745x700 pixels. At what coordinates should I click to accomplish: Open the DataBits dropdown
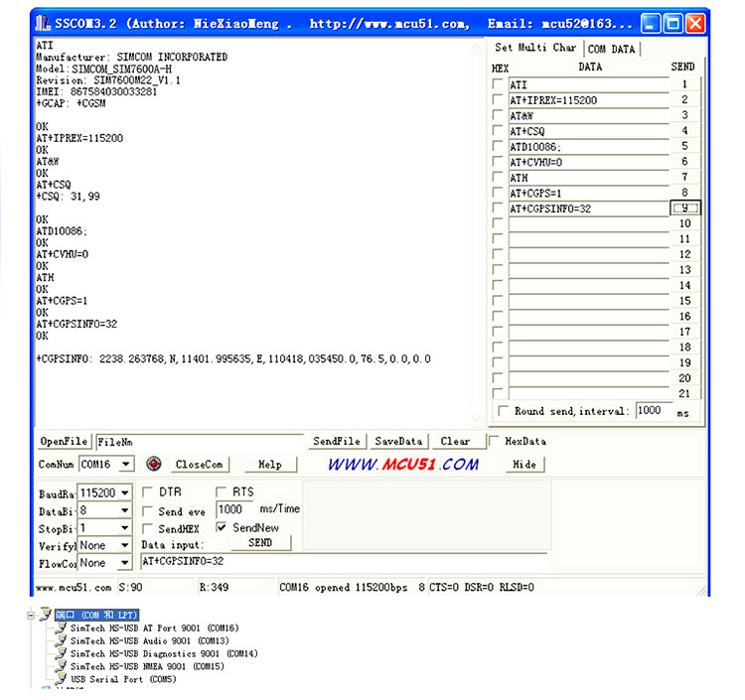pyautogui.click(x=124, y=510)
